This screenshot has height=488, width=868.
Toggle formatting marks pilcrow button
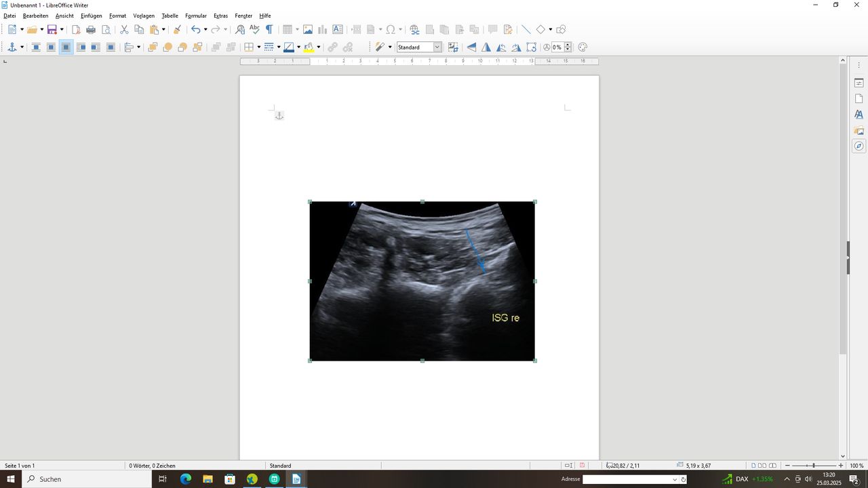269,30
